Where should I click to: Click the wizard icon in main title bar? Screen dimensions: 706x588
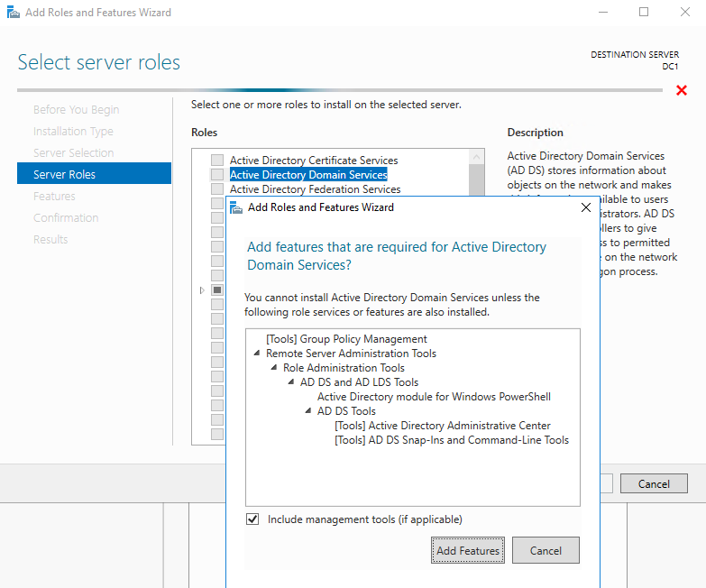[13, 13]
